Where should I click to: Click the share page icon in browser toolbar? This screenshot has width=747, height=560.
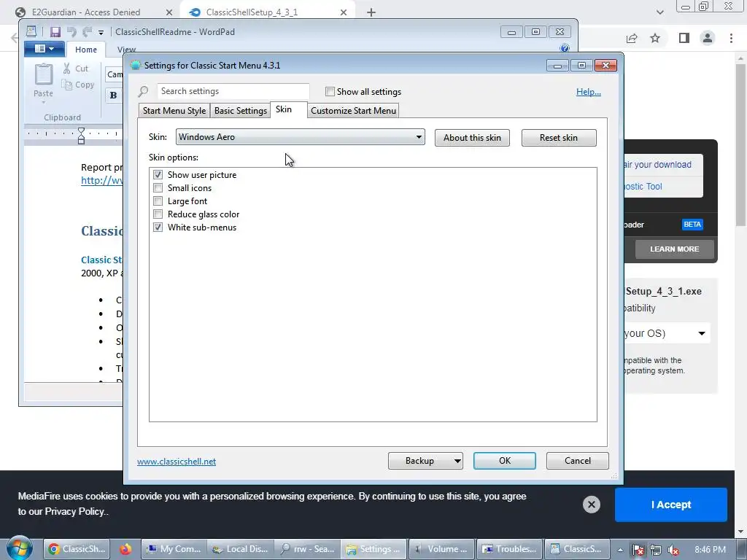(x=632, y=38)
